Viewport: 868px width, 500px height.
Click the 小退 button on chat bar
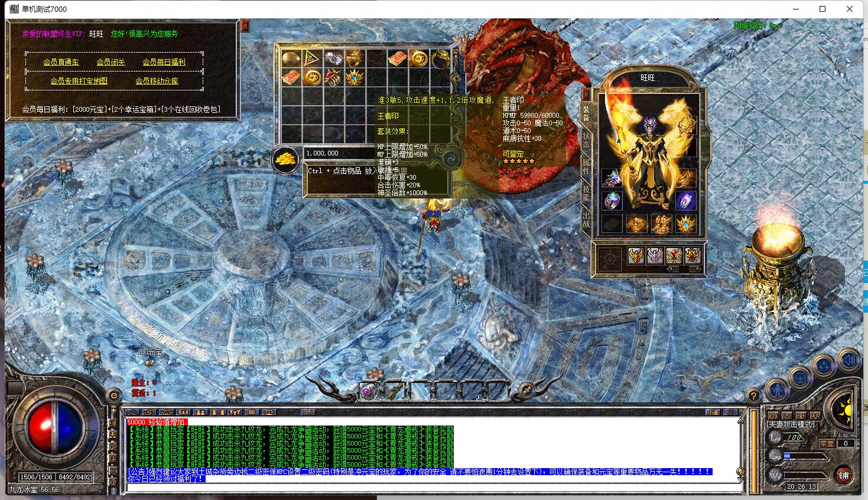coord(713,412)
